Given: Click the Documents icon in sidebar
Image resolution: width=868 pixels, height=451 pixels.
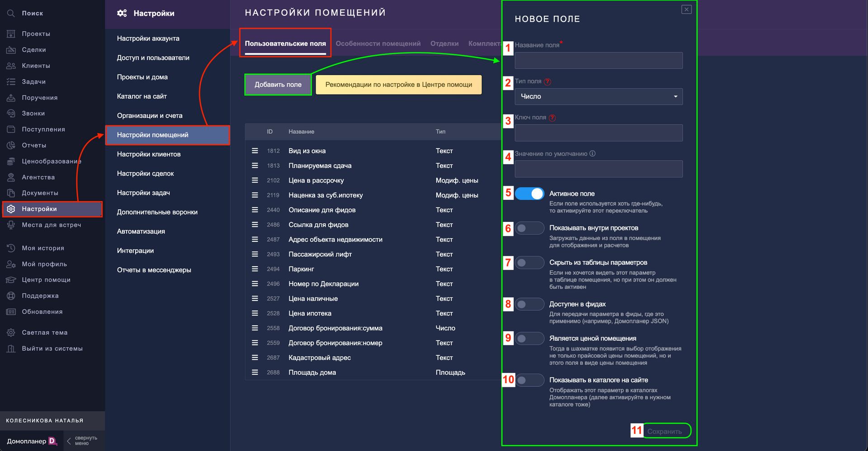Looking at the screenshot, I should click(x=11, y=193).
